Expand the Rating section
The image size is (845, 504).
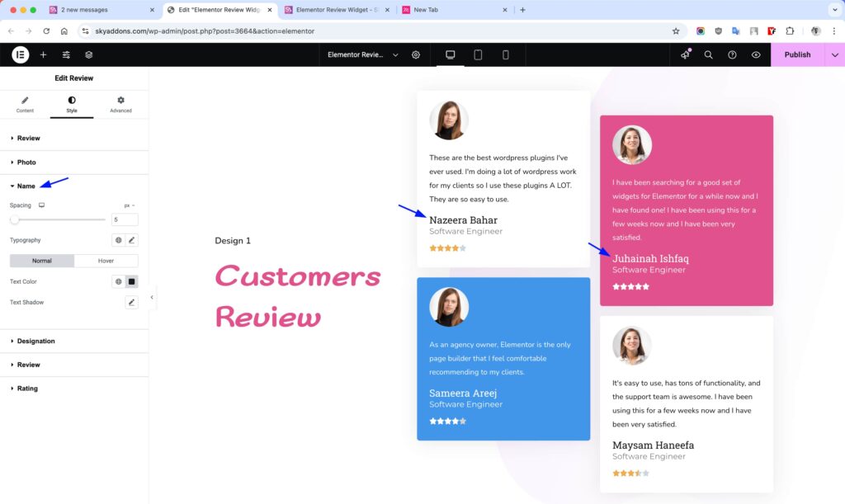coord(73,389)
